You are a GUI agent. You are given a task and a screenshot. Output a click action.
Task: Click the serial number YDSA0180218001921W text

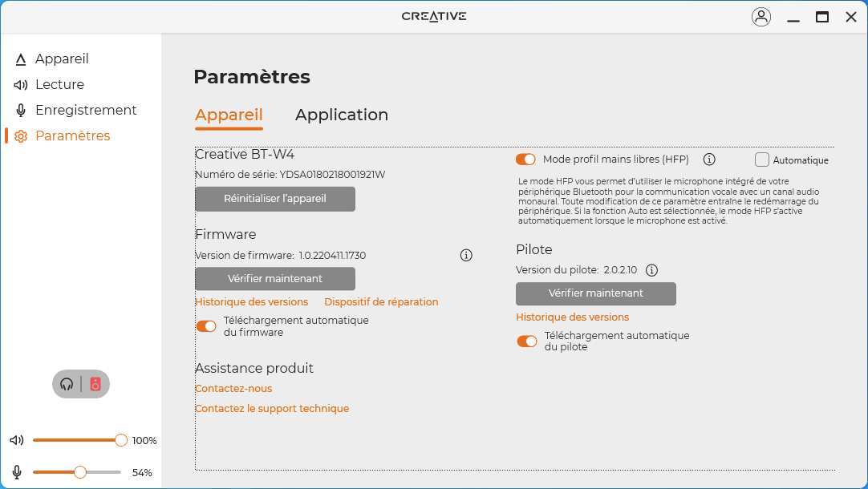332,175
